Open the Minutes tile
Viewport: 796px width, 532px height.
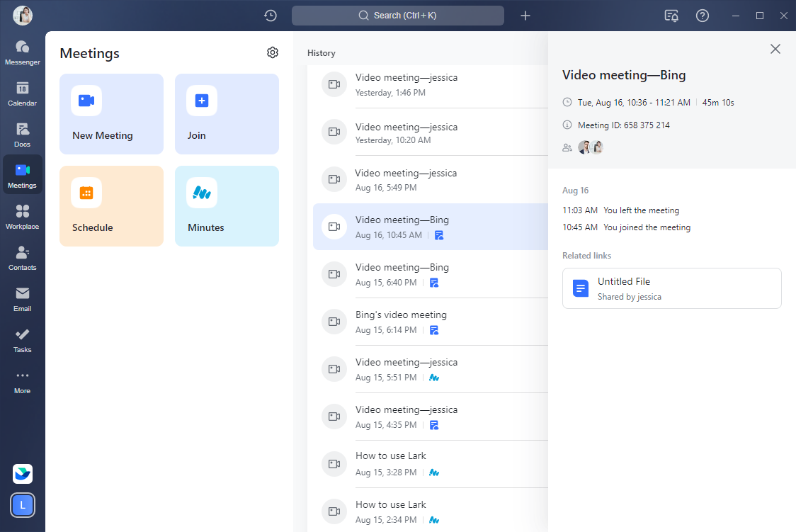[227, 206]
